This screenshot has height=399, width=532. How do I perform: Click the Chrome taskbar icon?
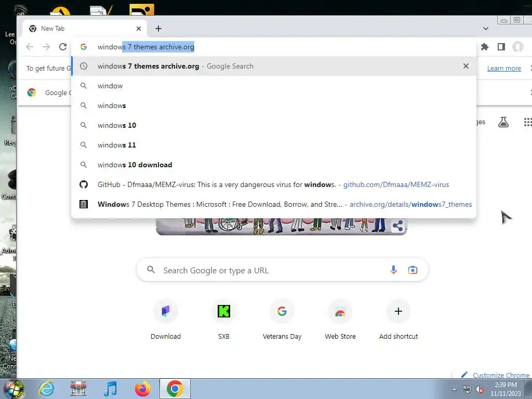click(175, 389)
